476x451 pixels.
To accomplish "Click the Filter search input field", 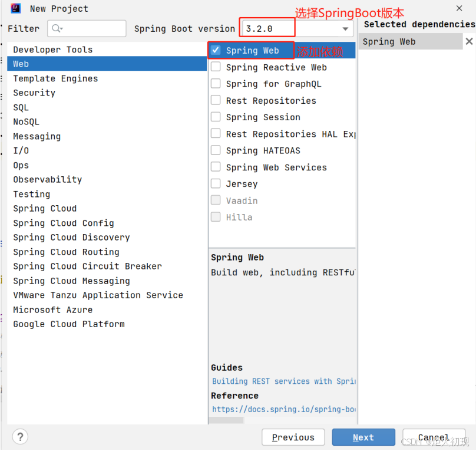I will point(87,28).
